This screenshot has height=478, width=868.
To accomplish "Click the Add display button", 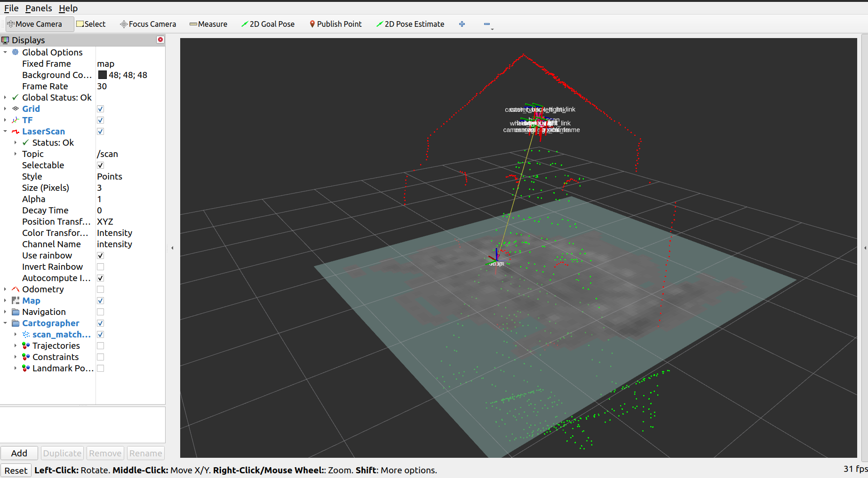I will [x=19, y=453].
